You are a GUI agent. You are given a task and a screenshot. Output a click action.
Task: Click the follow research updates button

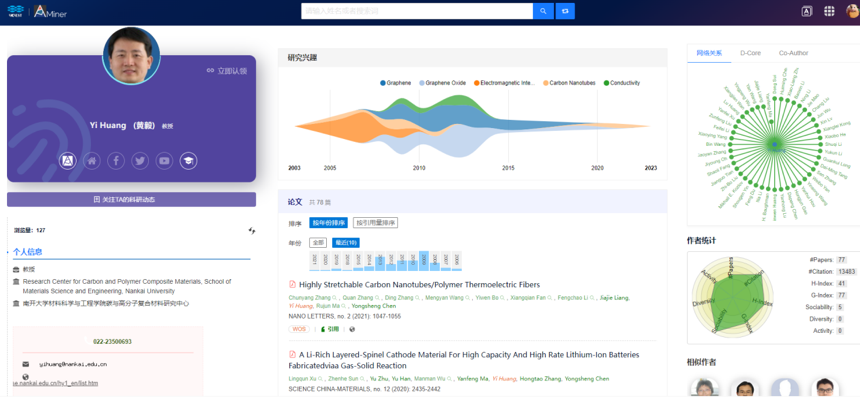[131, 200]
